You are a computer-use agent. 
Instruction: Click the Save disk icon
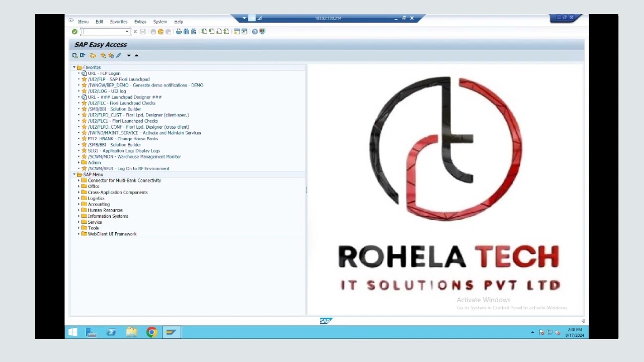tap(143, 32)
